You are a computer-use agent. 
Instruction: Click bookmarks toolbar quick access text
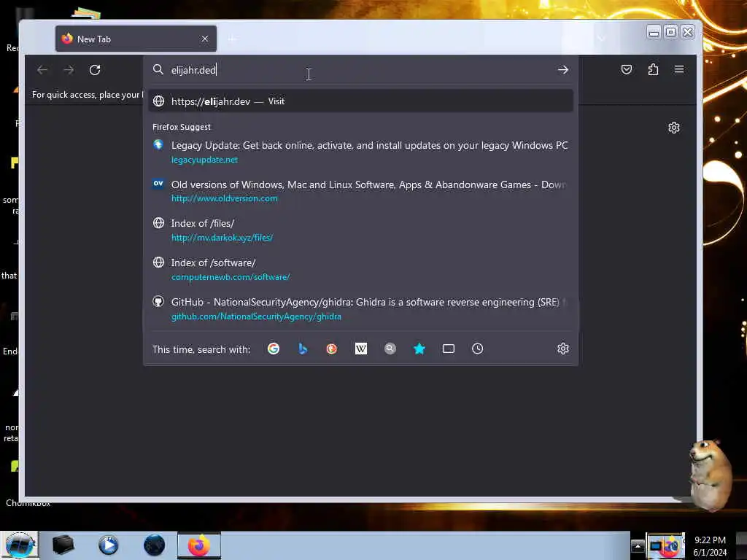pos(88,95)
